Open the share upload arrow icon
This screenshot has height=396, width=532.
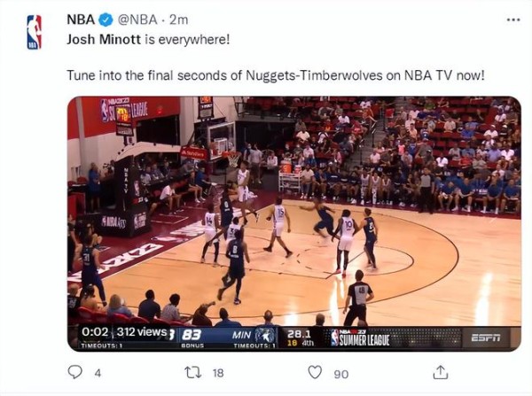pos(441,372)
